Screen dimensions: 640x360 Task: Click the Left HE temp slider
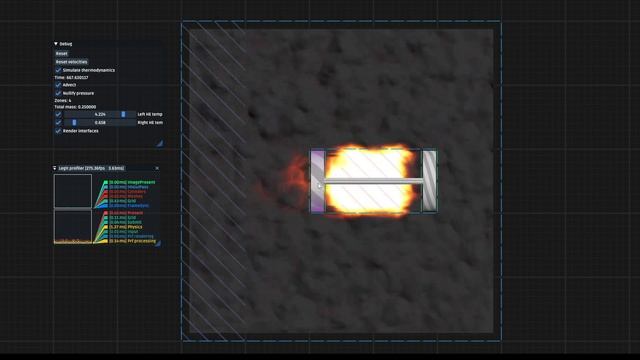point(100,114)
